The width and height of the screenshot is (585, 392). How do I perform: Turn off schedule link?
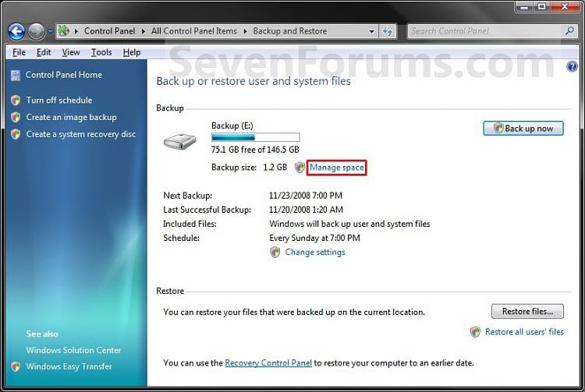pos(59,101)
